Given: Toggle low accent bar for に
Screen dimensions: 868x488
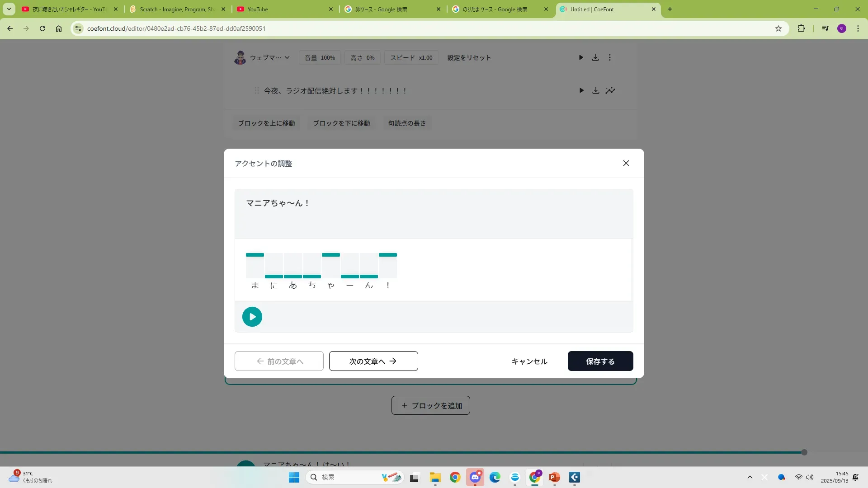Looking at the screenshot, I should (x=274, y=276).
